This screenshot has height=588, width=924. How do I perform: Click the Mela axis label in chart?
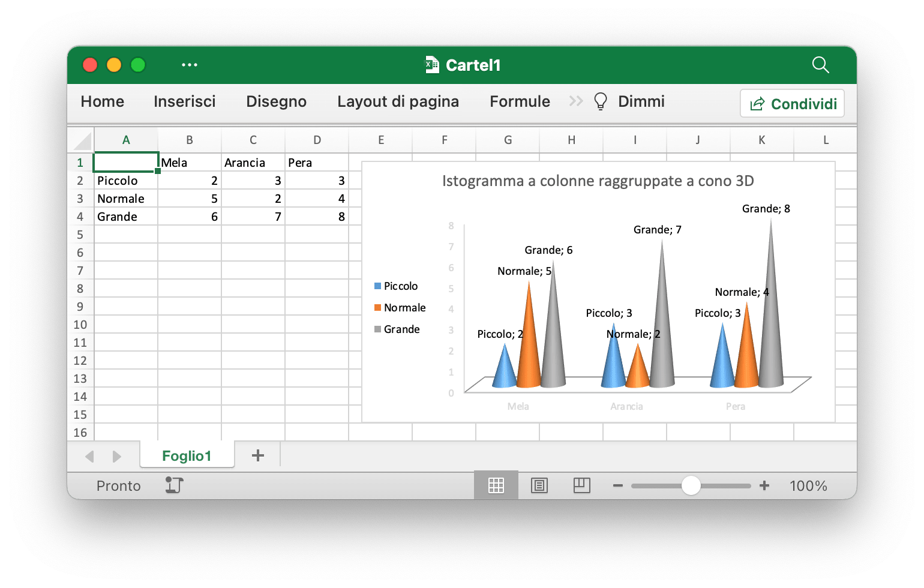click(518, 407)
